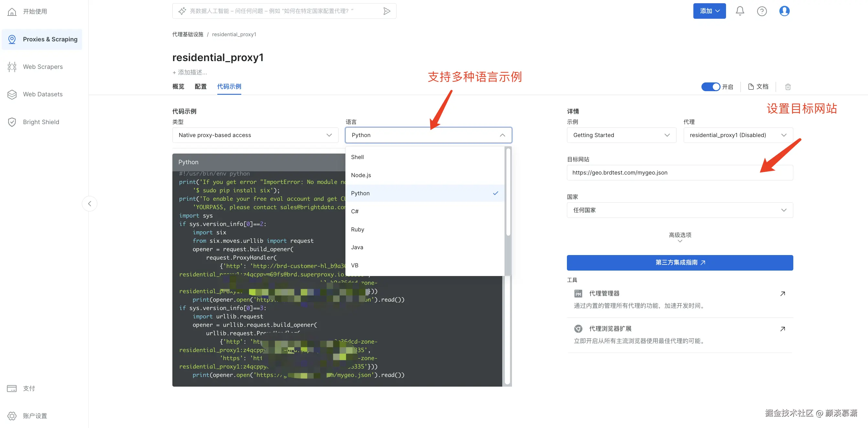Image resolution: width=868 pixels, height=428 pixels.
Task: Click the user profile avatar icon
Action: point(784,11)
